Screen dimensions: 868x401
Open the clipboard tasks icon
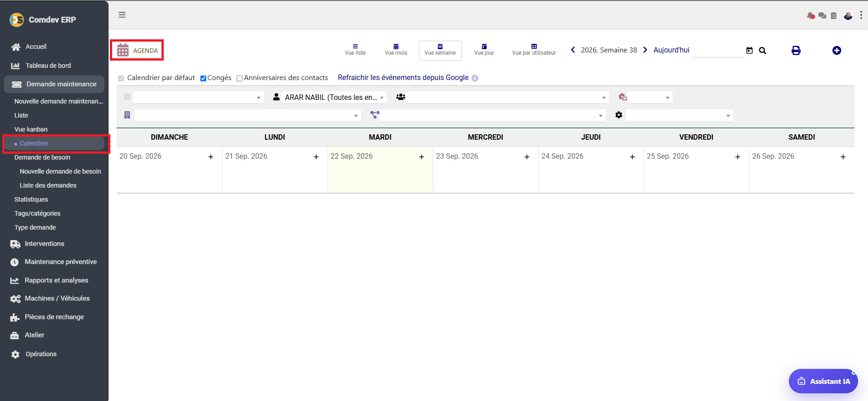834,16
